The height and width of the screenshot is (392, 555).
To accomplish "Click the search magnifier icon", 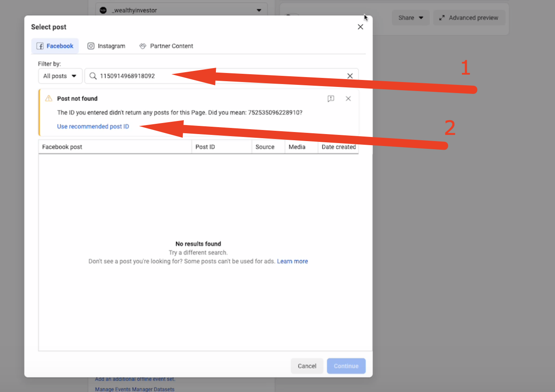I will 93,76.
